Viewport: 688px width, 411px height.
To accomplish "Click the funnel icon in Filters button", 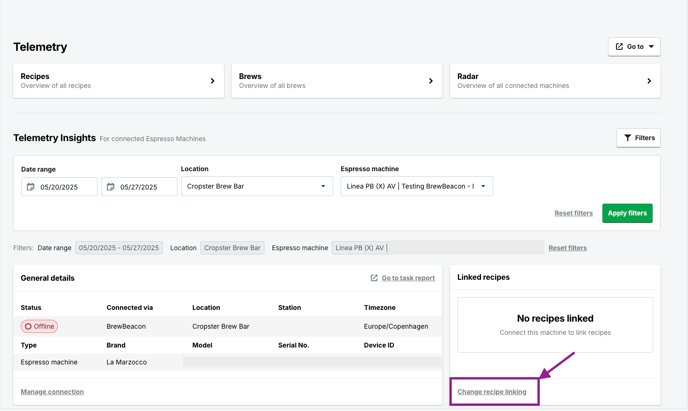I will point(627,138).
